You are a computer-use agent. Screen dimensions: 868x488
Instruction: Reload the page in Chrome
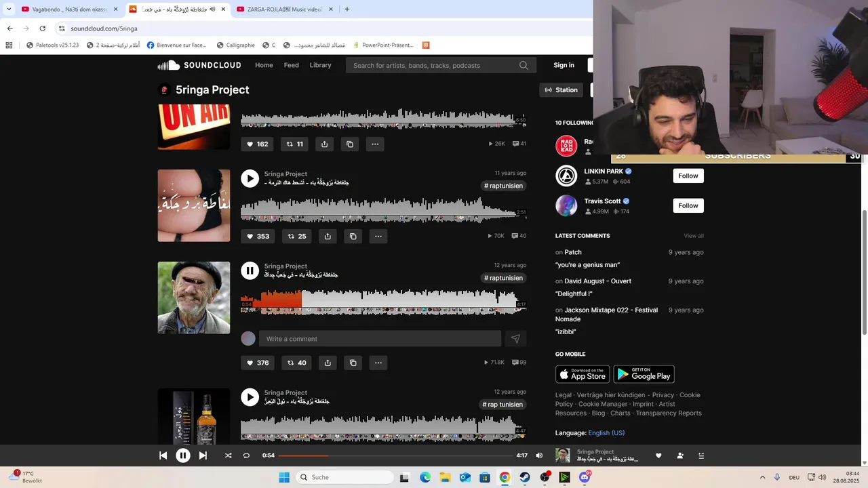[x=42, y=28]
